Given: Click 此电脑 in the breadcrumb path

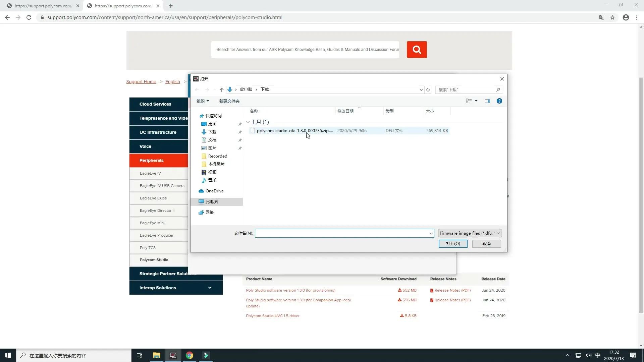Looking at the screenshot, I should click(x=246, y=89).
